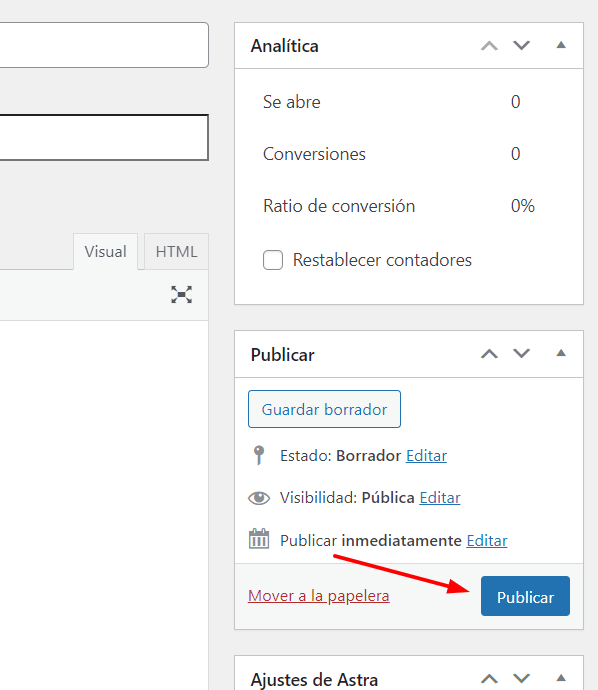Click the visibility eye icon
The width and height of the screenshot is (598, 690).
coord(259,498)
